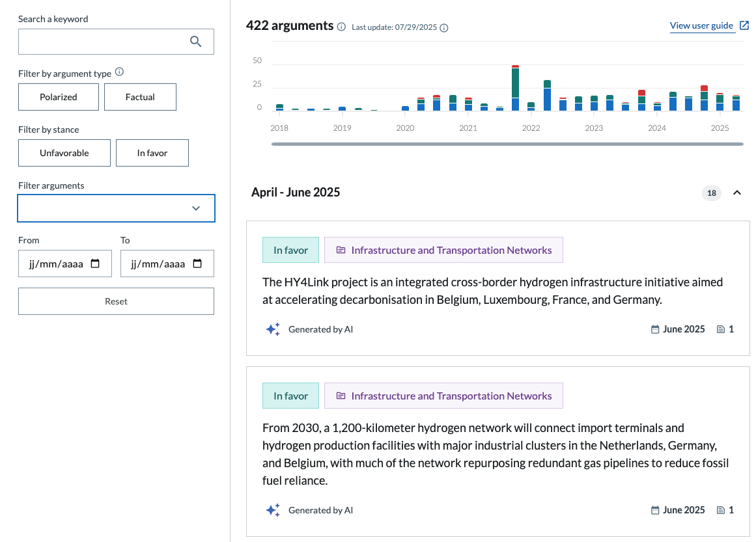Screen dimensions: 756x542
Task: Open calendar picker in From date field
Action: point(95,264)
